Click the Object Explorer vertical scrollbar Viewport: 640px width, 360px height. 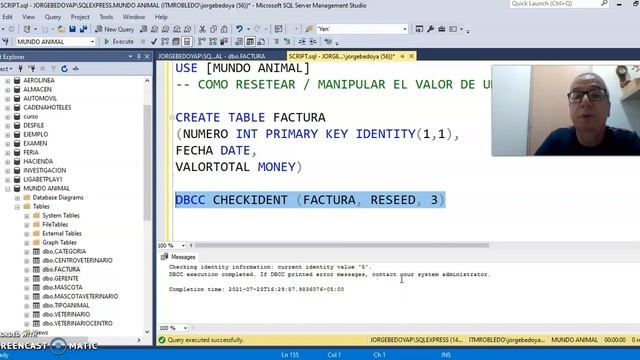[147, 162]
